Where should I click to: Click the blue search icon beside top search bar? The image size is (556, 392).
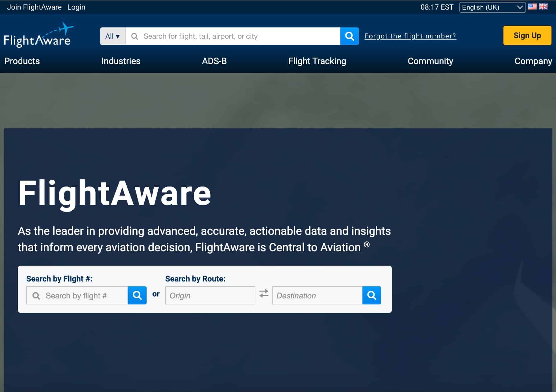click(x=349, y=36)
